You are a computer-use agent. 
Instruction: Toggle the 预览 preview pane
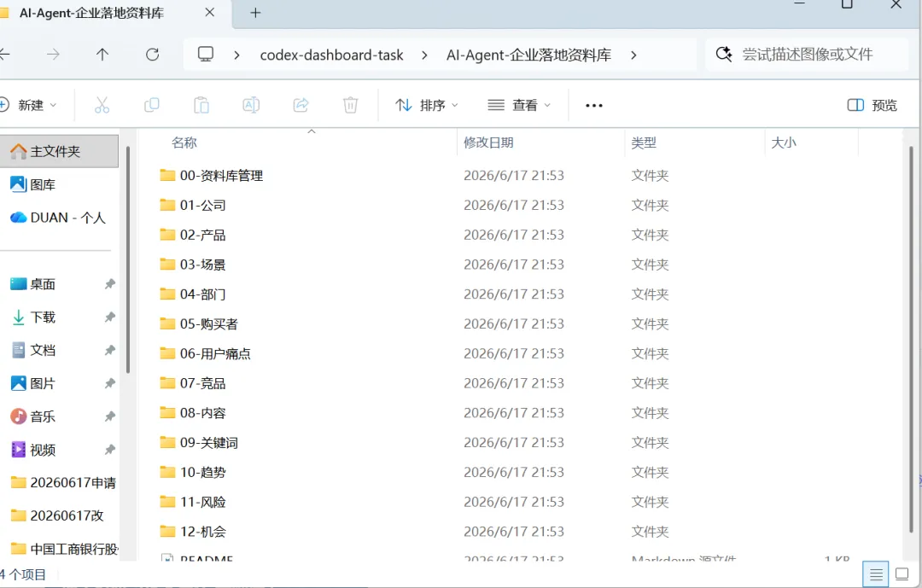(x=872, y=105)
